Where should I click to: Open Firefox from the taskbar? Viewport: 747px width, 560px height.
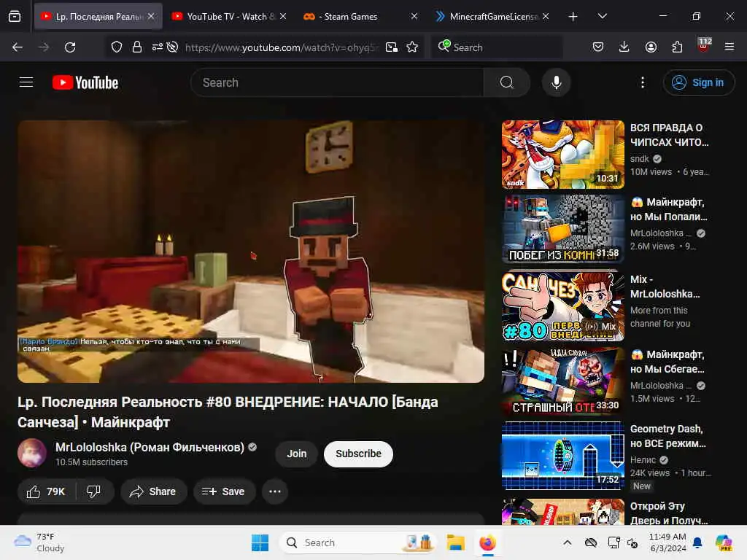pos(488,542)
